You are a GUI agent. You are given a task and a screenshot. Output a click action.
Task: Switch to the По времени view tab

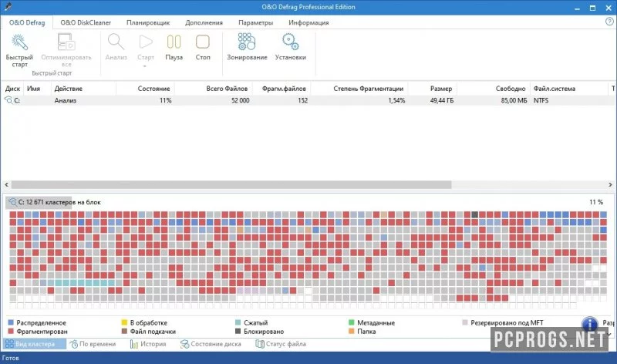click(93, 344)
